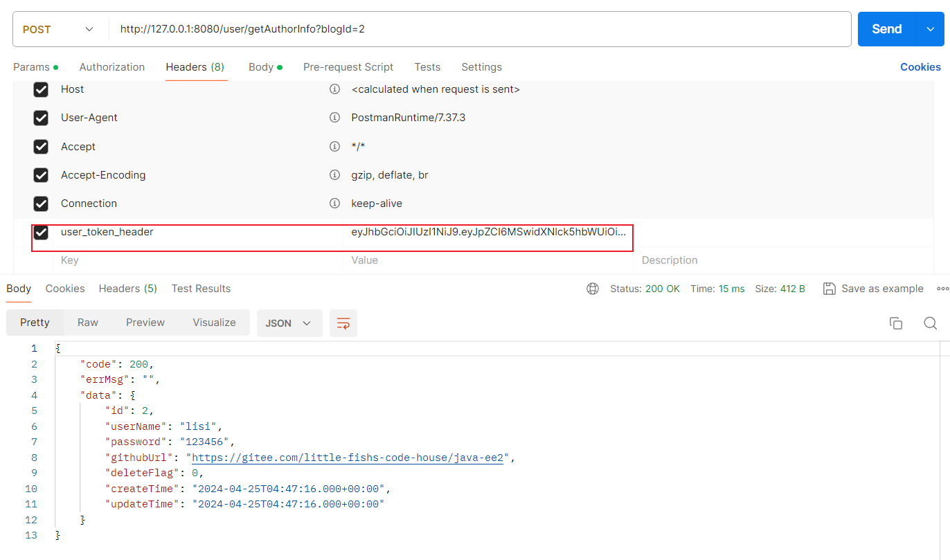Switch to the Body request tab
The image size is (950, 560).
click(x=260, y=66)
